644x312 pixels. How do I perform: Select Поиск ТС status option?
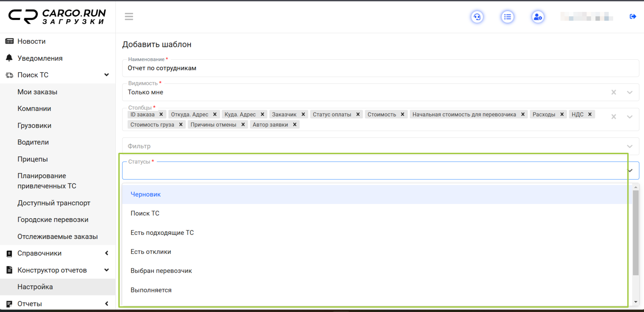tap(377, 214)
